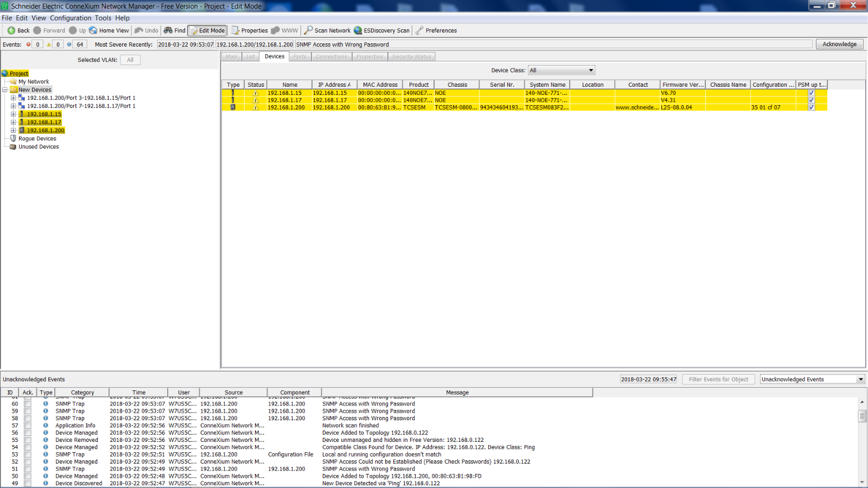
Task: Click the most severe event message field
Action: tap(554, 44)
